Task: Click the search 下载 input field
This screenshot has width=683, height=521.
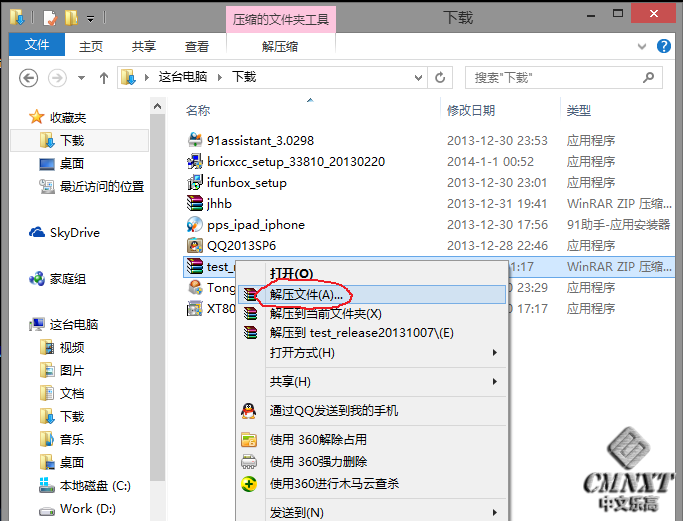Action: tap(564, 78)
